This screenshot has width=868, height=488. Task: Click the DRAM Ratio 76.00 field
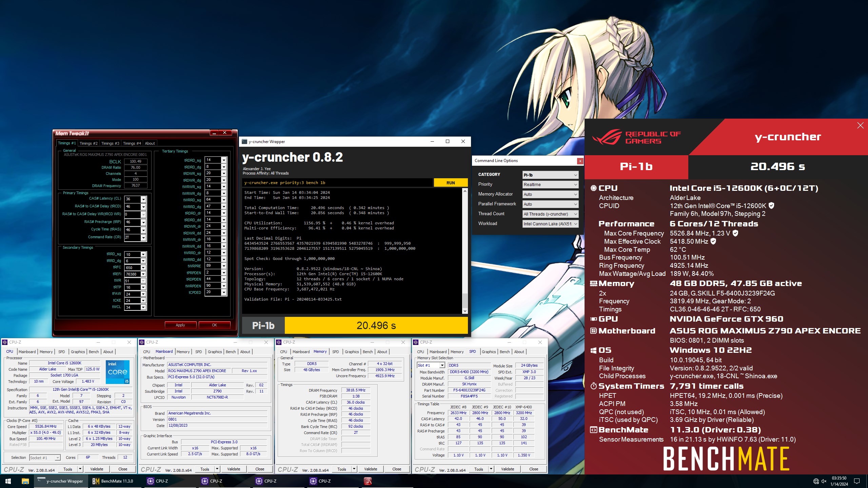click(136, 167)
